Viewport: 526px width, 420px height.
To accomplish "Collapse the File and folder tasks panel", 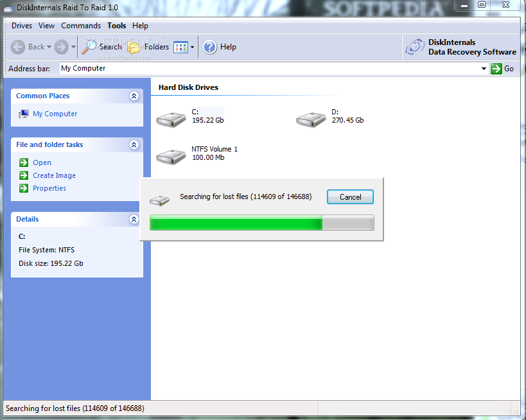I will click(x=134, y=145).
